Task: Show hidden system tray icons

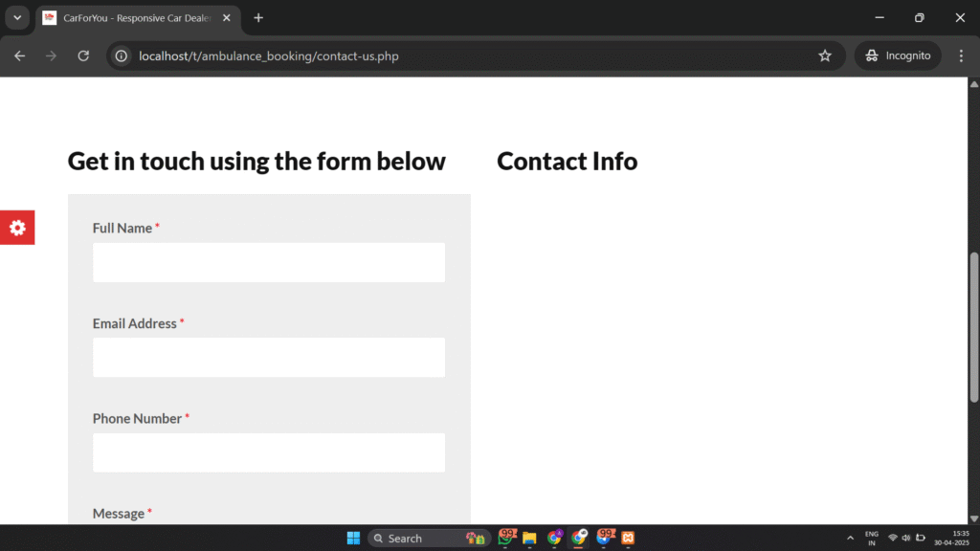Action: (850, 538)
